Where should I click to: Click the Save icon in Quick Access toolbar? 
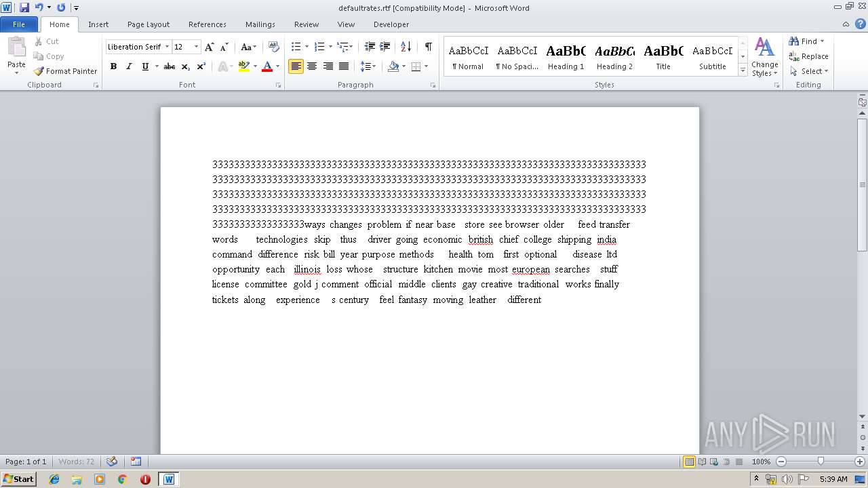(24, 7)
